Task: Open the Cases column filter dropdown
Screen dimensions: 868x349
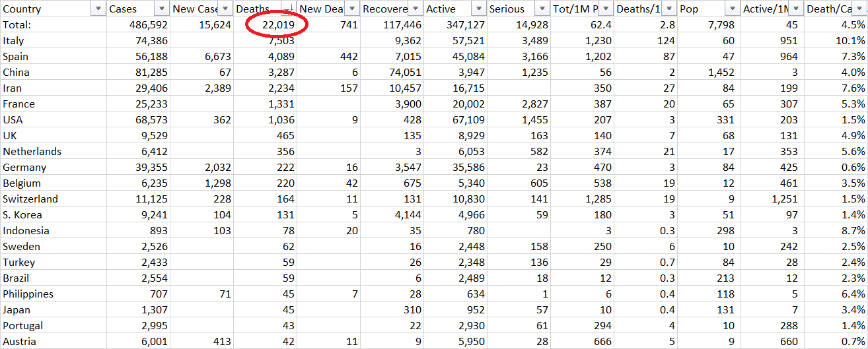Action: click(162, 9)
